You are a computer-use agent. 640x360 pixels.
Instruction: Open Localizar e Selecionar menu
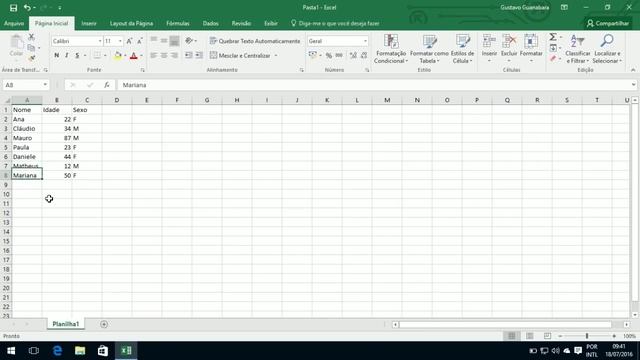click(x=607, y=49)
